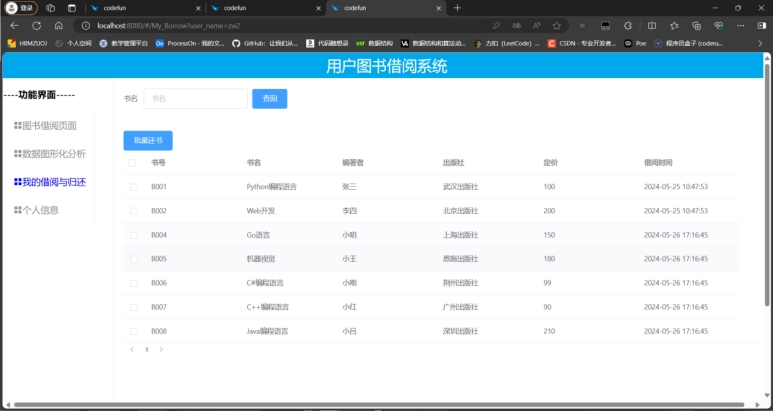The image size is (773, 411).
Task: Click the browser refresh icon
Action: click(36, 25)
